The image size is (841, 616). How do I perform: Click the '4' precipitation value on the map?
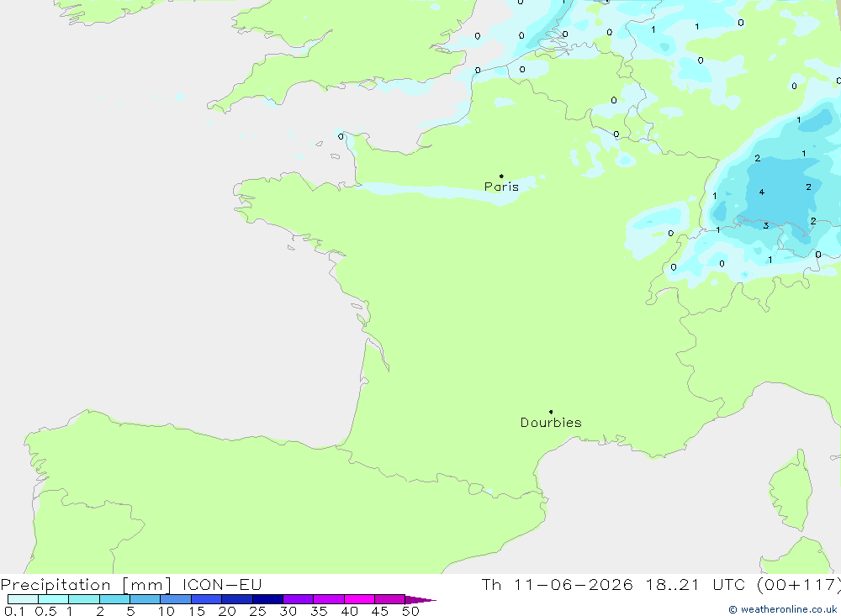point(762,192)
